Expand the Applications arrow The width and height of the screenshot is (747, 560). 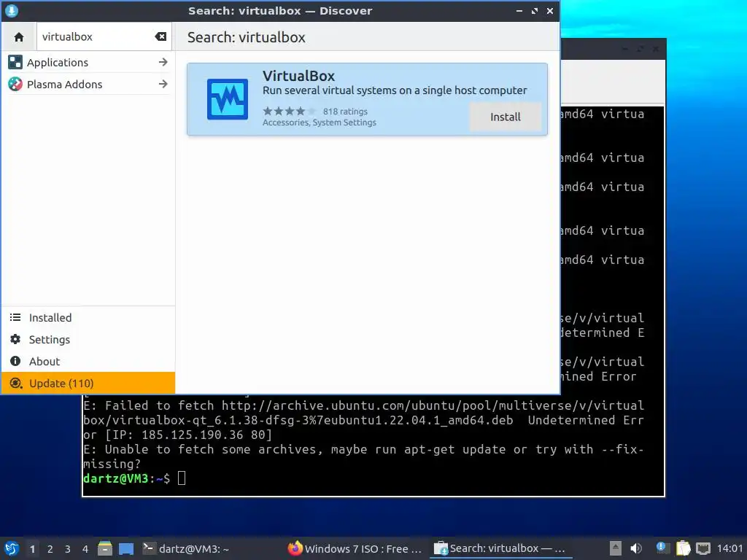point(163,62)
